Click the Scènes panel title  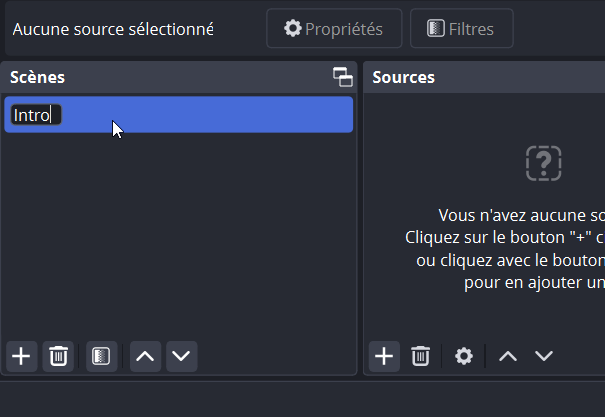click(x=38, y=78)
